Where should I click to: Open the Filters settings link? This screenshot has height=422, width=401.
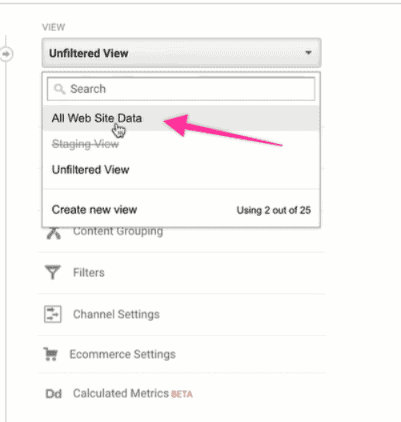[x=89, y=273]
